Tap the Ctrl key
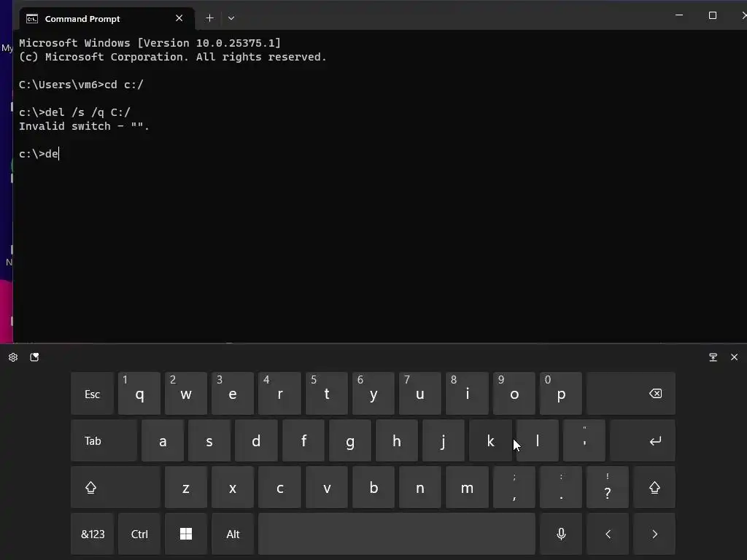The width and height of the screenshot is (747, 560). pyautogui.click(x=139, y=534)
